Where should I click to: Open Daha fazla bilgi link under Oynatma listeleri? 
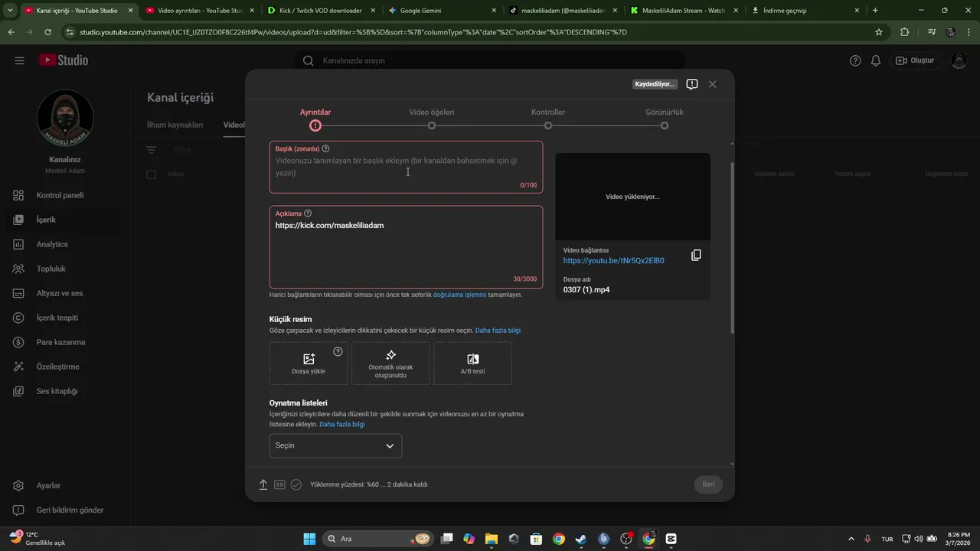pos(341,424)
